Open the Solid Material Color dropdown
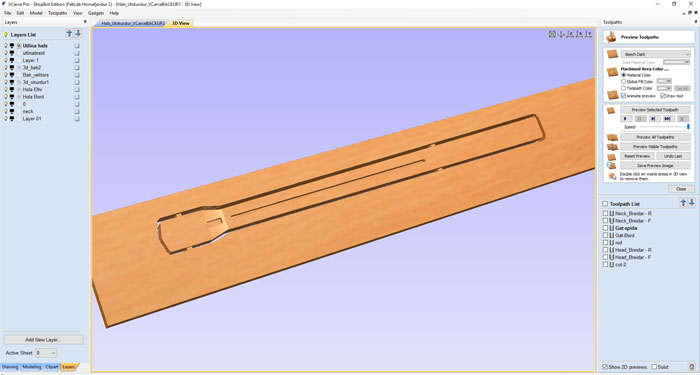Image resolution: width=700 pixels, height=375 pixels. click(x=676, y=62)
